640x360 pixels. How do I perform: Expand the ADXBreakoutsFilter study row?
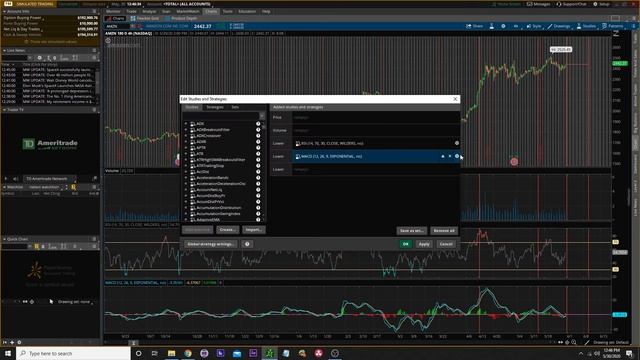(x=186, y=130)
